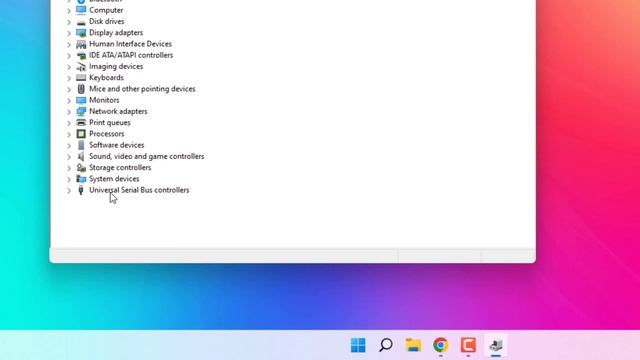Click the Human Interface Devices icon
Screen dimensions: 640x360
pyautogui.click(x=81, y=44)
